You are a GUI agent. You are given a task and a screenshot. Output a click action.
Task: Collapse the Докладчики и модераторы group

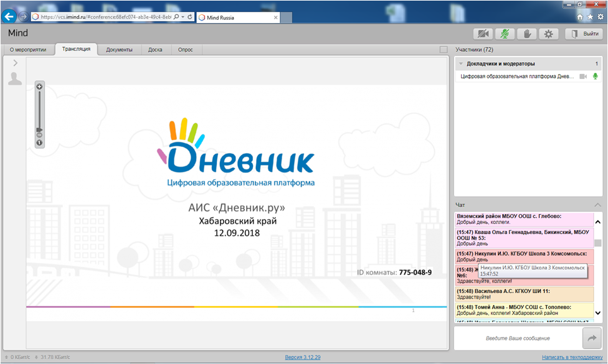click(461, 63)
